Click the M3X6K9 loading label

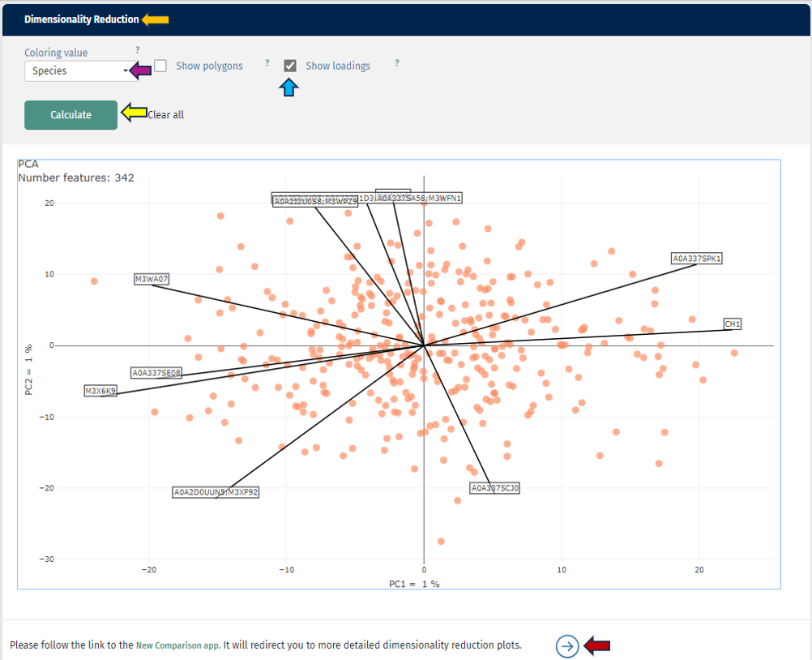[100, 391]
